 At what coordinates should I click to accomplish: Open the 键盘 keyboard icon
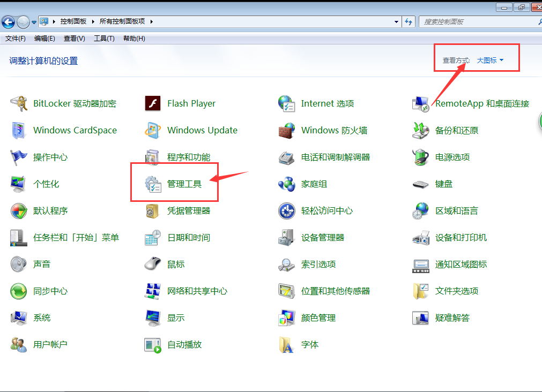pyautogui.click(x=421, y=184)
